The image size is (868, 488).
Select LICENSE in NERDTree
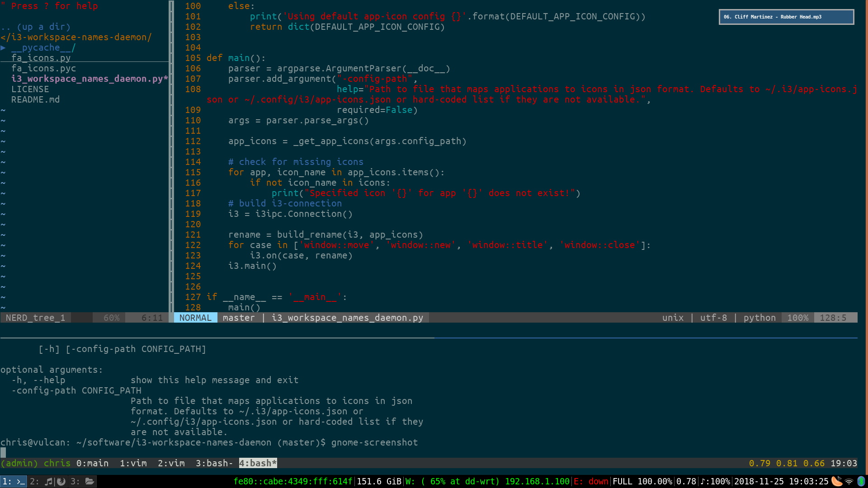(30, 89)
